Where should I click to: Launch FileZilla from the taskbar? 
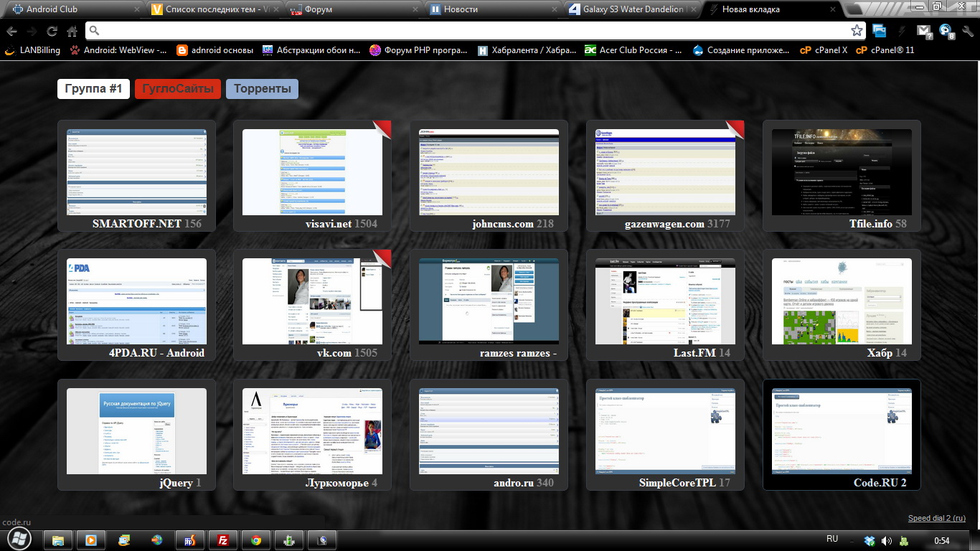tap(223, 540)
